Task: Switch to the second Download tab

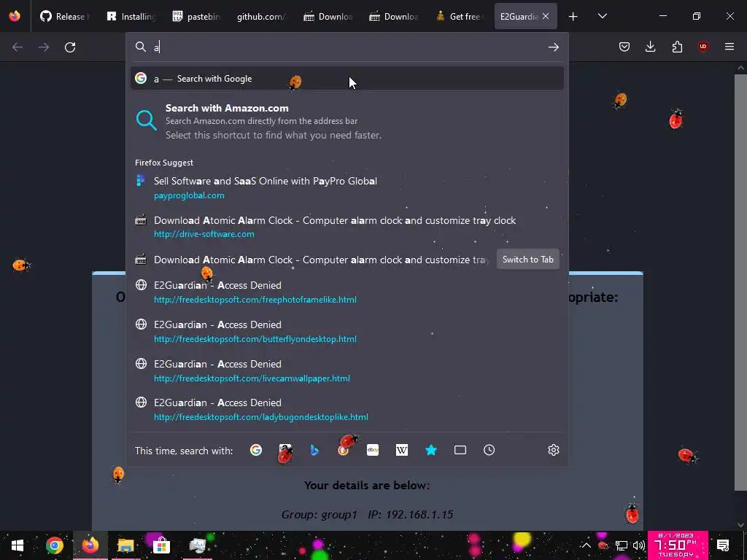Action: tap(393, 16)
